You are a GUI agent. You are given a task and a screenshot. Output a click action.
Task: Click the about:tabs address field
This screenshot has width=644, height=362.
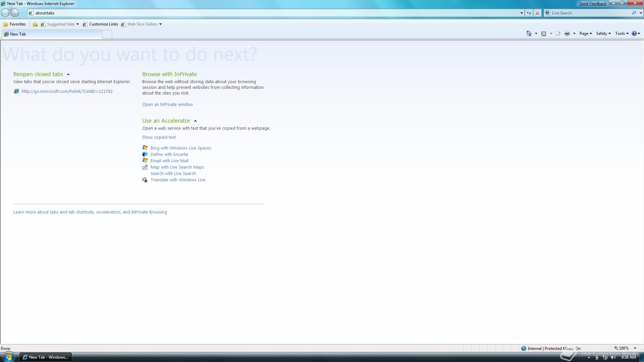[x=275, y=13]
